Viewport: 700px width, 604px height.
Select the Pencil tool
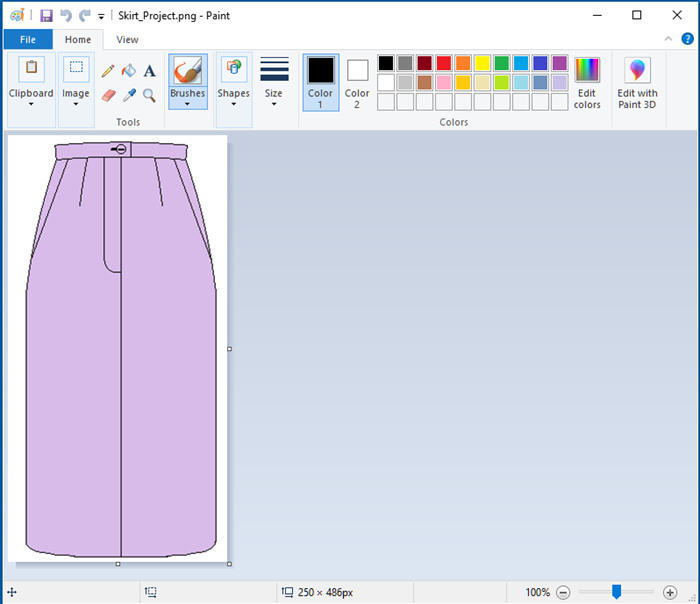click(109, 71)
